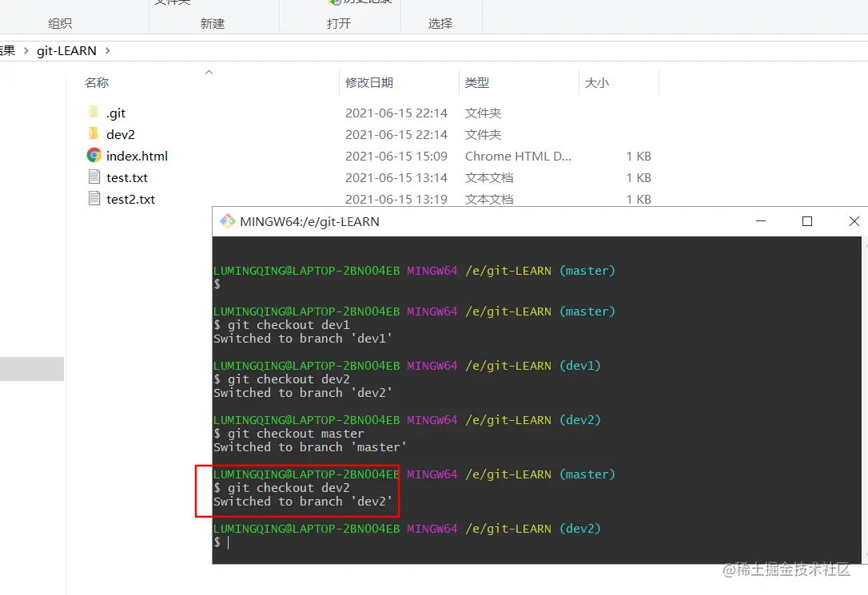This screenshot has width=868, height=595.
Task: Click "Switched to branch 'dev1'" output line
Action: [303, 339]
